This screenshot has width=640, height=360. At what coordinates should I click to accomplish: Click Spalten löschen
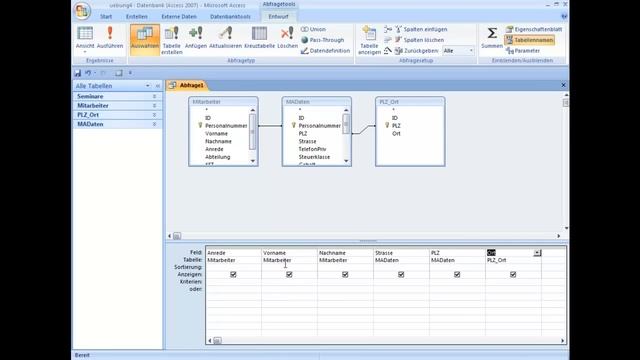[x=419, y=40]
